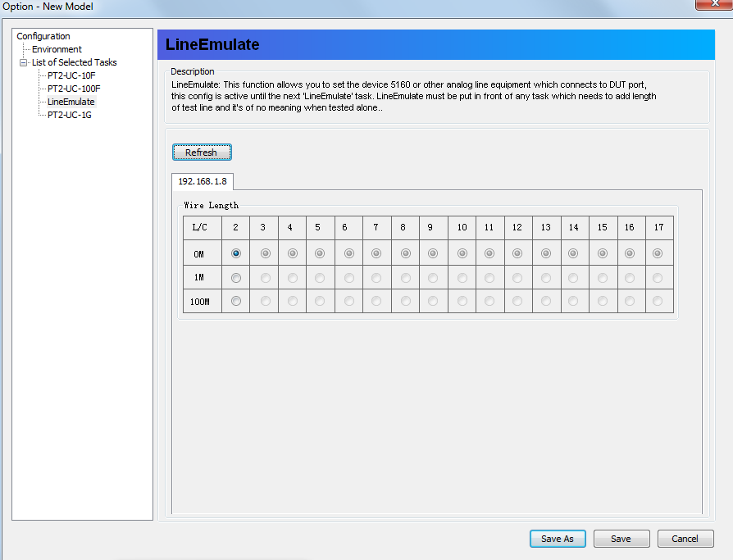This screenshot has width=733, height=560.
Task: Click the Refresh button
Action: (202, 153)
